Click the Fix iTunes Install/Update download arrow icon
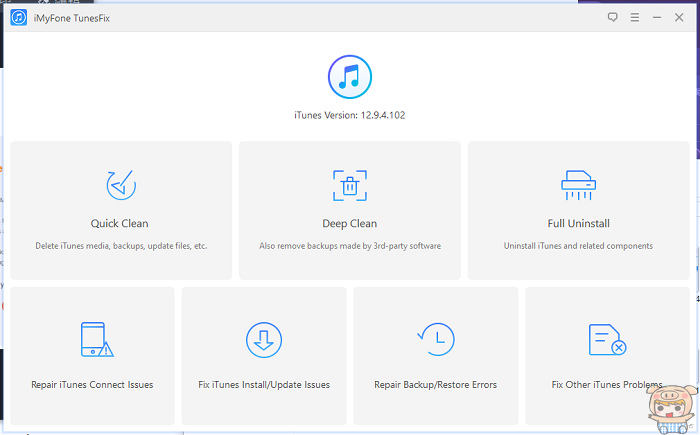 coord(264,340)
